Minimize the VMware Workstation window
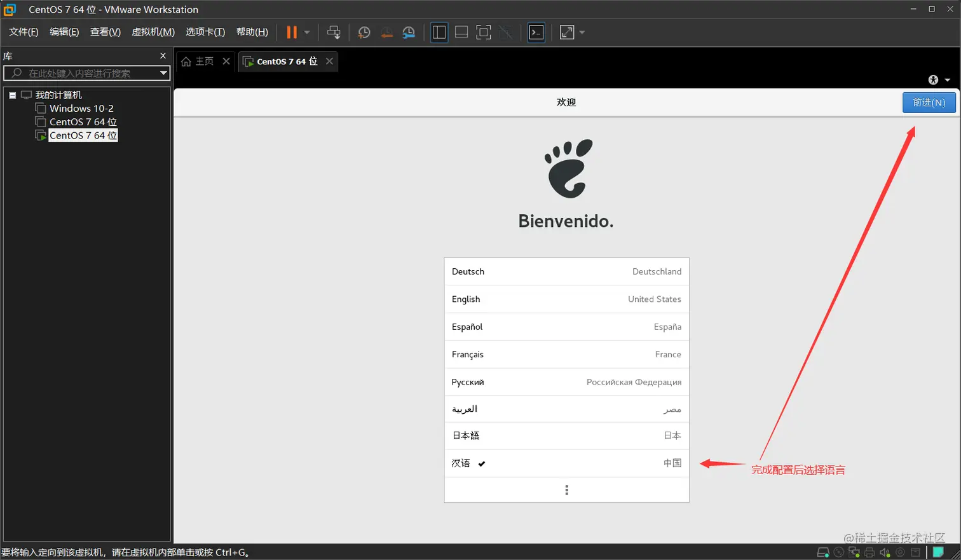This screenshot has width=961, height=560. point(913,9)
